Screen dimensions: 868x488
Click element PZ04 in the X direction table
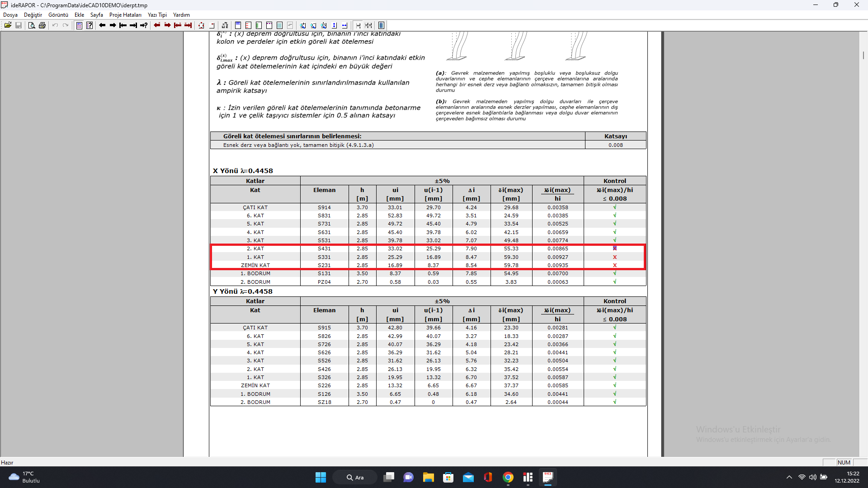(324, 282)
